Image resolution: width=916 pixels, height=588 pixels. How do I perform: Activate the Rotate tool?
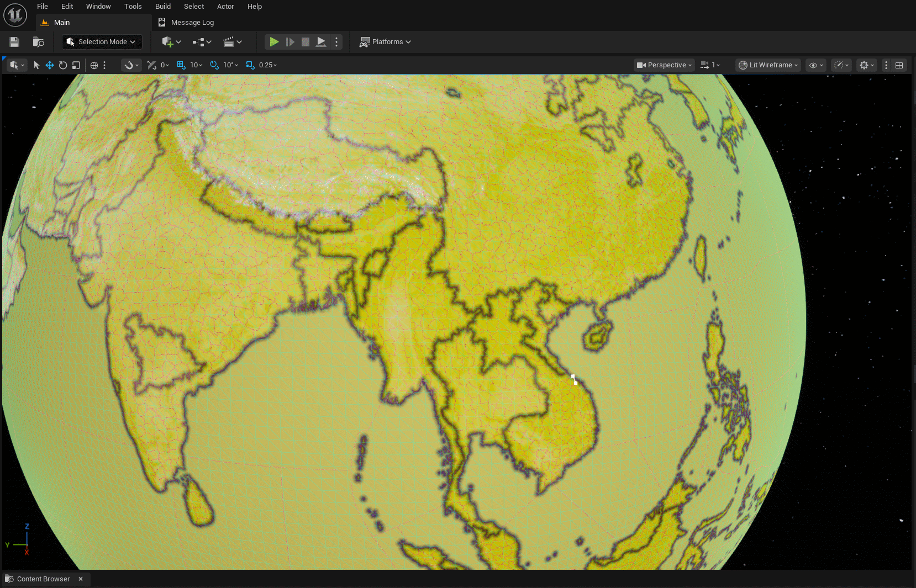pyautogui.click(x=63, y=65)
